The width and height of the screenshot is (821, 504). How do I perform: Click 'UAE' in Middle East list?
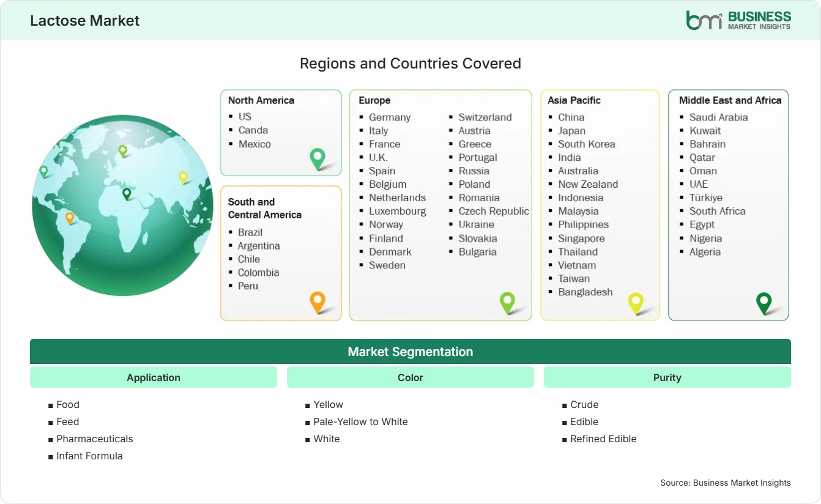(699, 184)
